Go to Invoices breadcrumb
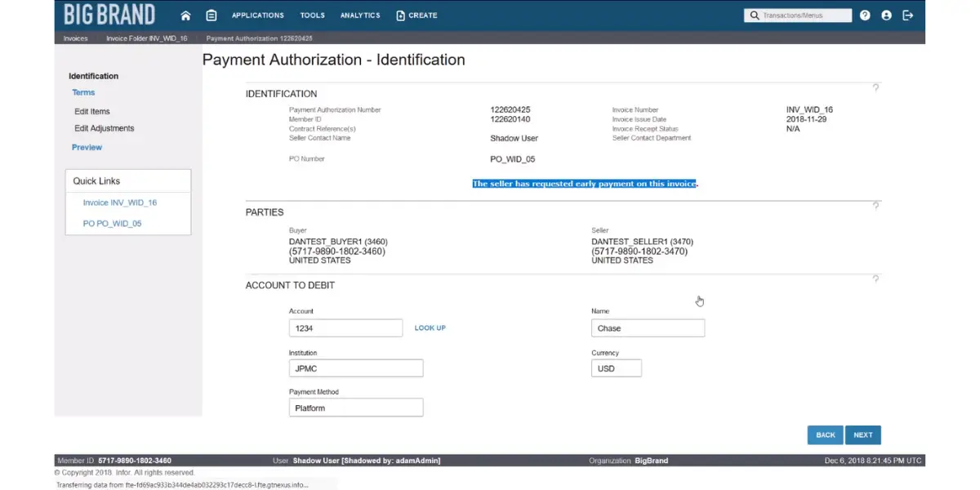980x490 pixels. tap(75, 38)
